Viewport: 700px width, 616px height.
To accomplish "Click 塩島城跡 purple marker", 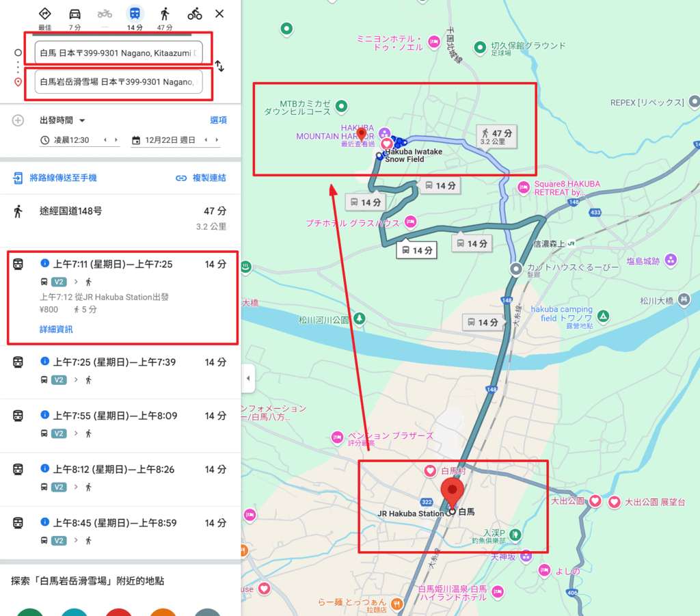I will click(x=671, y=259).
